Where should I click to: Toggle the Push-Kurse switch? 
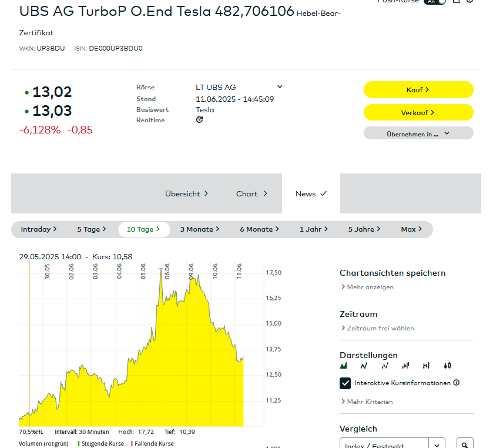[x=435, y=2]
